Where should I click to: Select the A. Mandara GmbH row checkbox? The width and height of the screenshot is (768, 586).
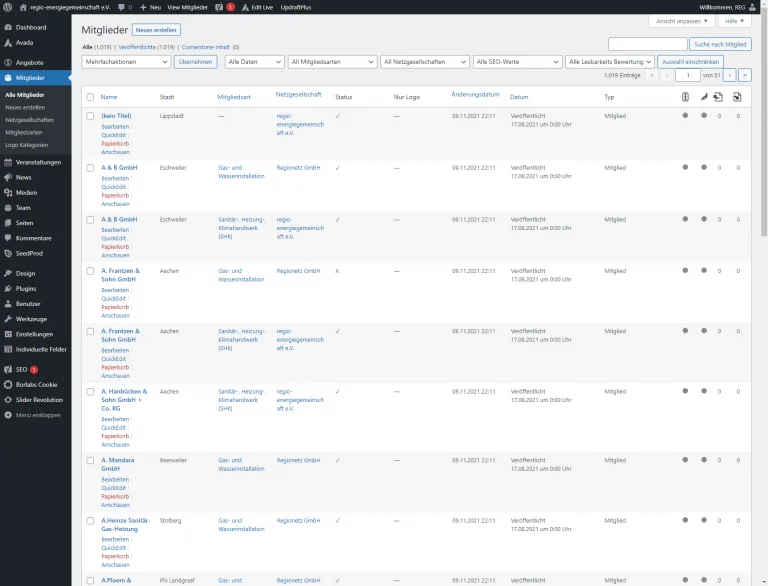click(x=90, y=460)
